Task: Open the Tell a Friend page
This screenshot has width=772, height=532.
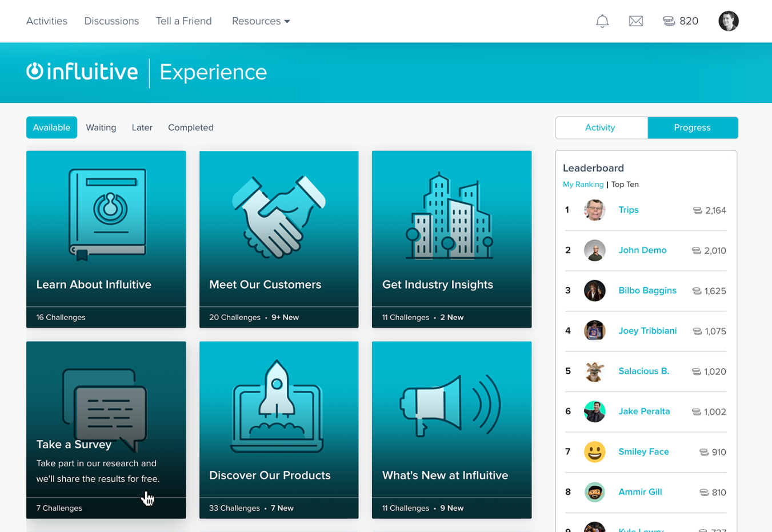Action: pyautogui.click(x=183, y=21)
